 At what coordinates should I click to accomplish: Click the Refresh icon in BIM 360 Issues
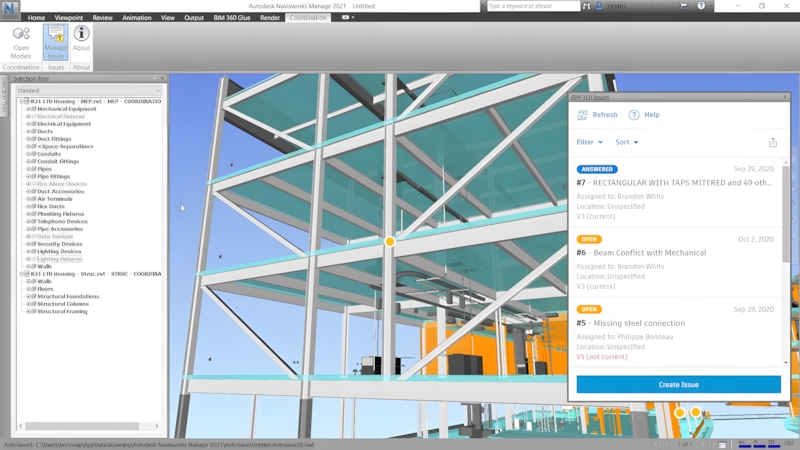[583, 115]
